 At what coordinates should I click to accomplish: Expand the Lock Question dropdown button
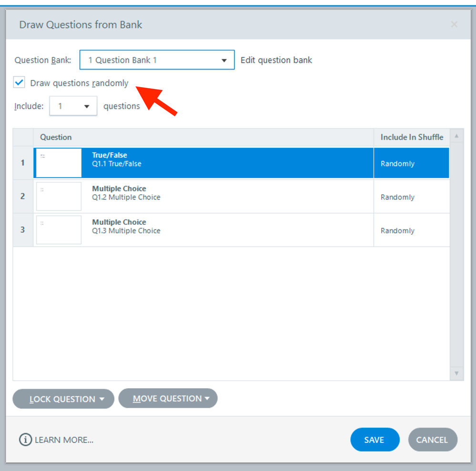[63, 399]
